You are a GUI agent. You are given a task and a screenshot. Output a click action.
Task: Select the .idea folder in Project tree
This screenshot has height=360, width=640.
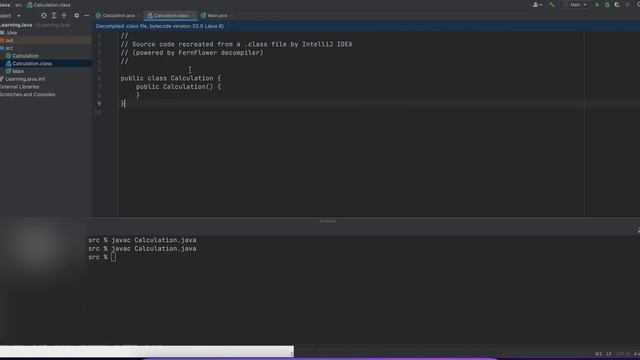[11, 33]
